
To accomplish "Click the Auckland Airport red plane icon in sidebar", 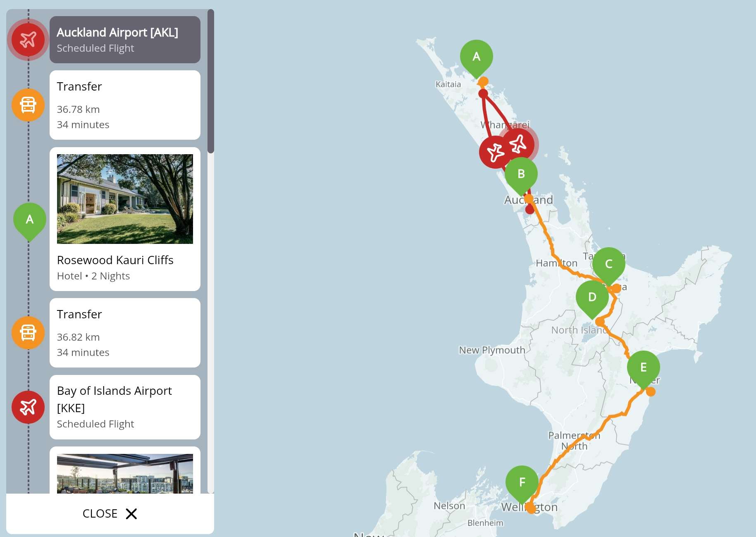I will pyautogui.click(x=28, y=40).
